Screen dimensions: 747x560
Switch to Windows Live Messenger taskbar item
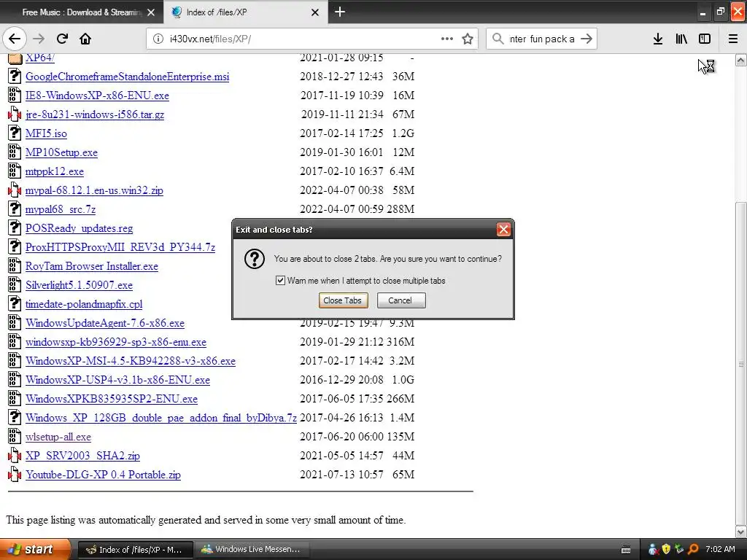pyautogui.click(x=252, y=550)
